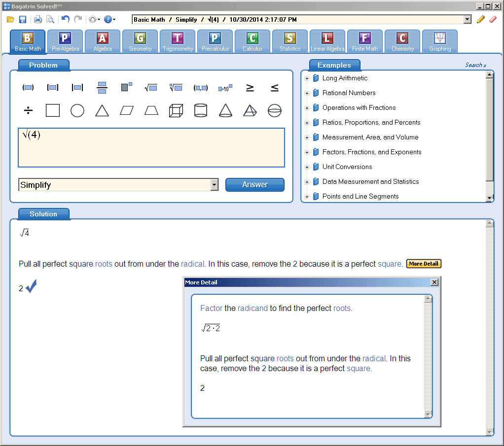Insert exponent template
Viewport: 504px width, 446px height.
click(127, 87)
